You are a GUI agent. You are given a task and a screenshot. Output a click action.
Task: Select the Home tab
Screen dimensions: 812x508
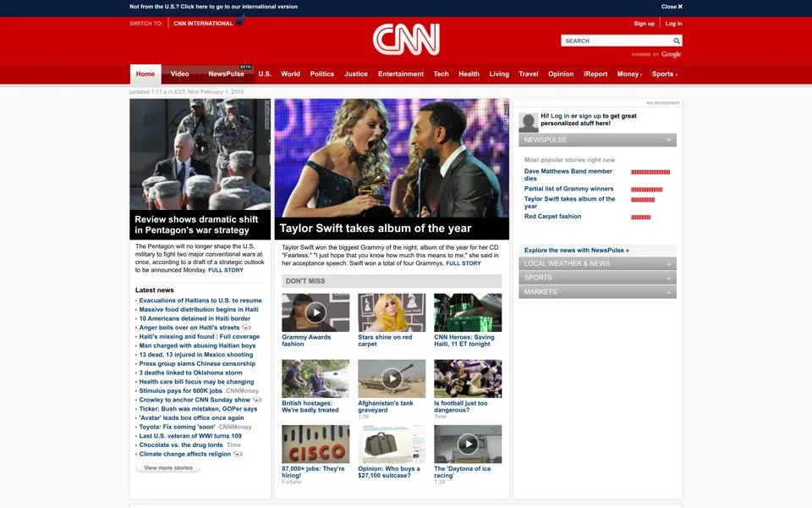tap(145, 75)
